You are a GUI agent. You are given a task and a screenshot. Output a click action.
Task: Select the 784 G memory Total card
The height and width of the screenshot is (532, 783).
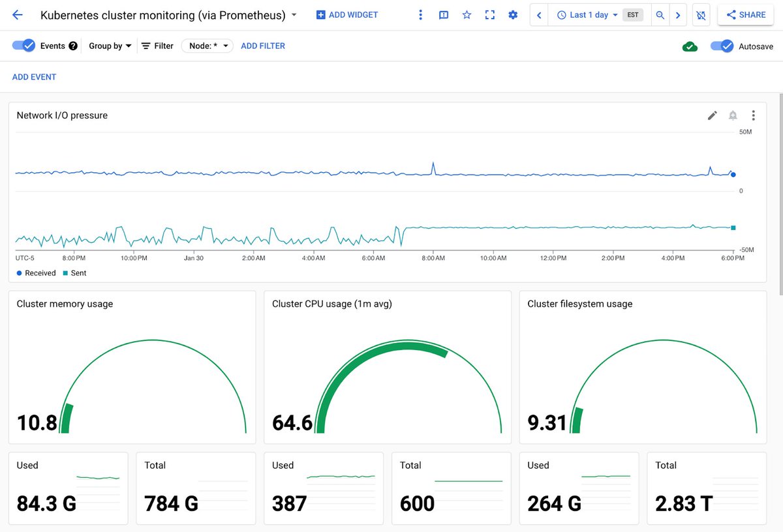[x=196, y=488]
